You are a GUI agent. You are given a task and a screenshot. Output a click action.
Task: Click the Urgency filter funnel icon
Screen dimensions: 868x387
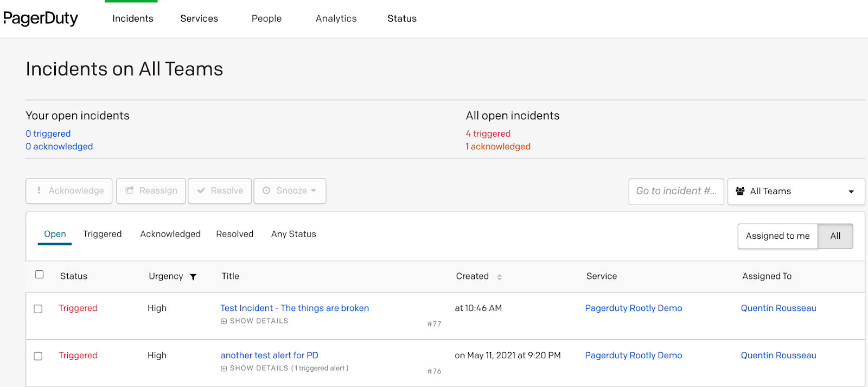(193, 277)
